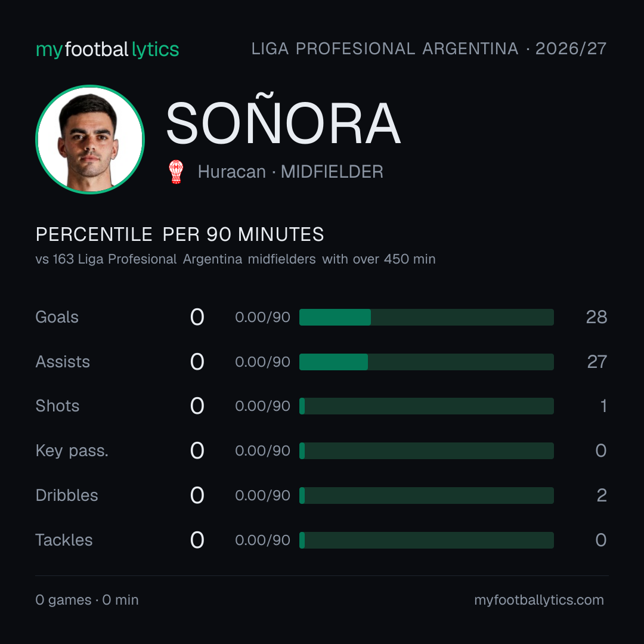This screenshot has height=644, width=644.
Task: Open Soñora's player portrait photo
Action: (90, 139)
